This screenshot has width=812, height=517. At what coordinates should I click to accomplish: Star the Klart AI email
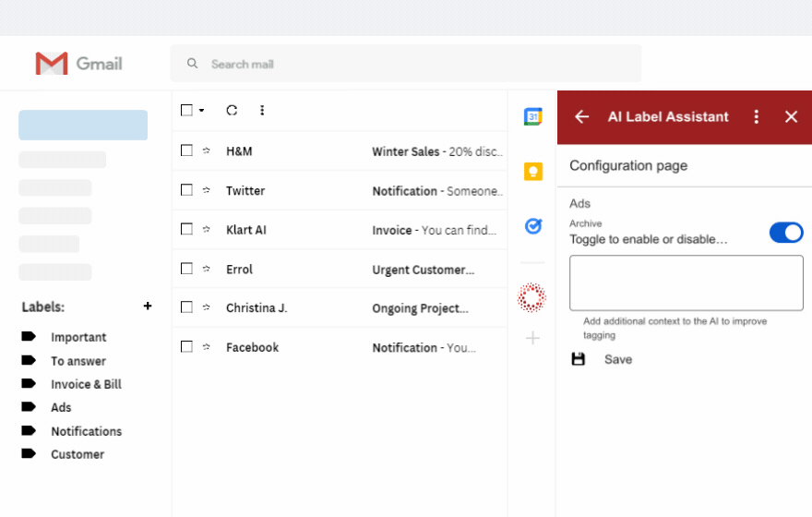[x=206, y=229]
